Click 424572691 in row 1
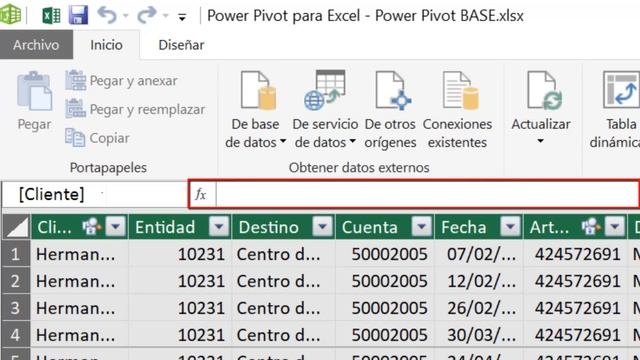This screenshot has height=360, width=640. click(576, 254)
